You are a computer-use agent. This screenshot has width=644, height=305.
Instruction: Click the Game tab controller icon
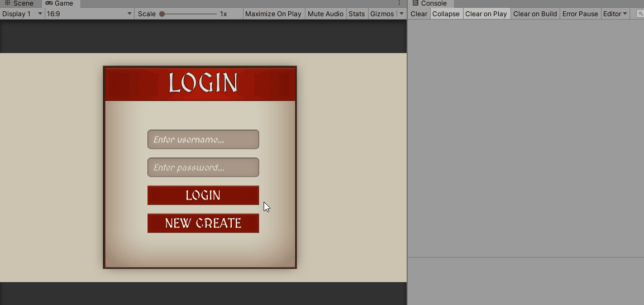tap(49, 3)
